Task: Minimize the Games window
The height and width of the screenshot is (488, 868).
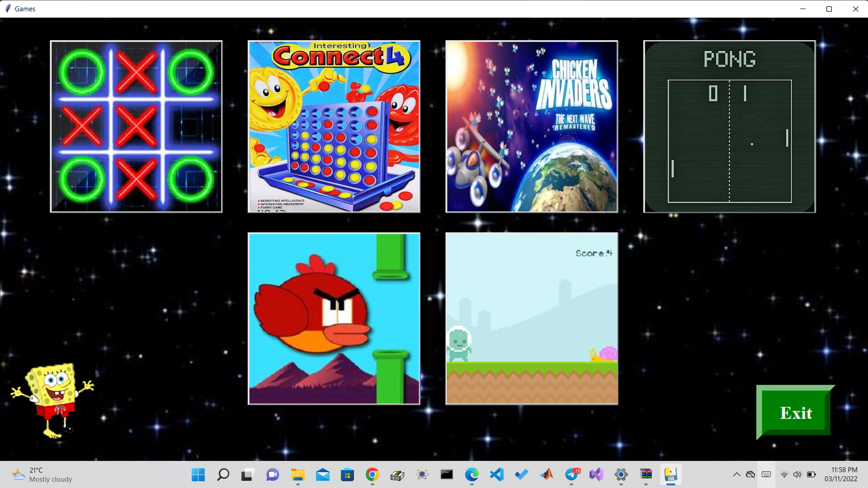Action: click(x=803, y=9)
